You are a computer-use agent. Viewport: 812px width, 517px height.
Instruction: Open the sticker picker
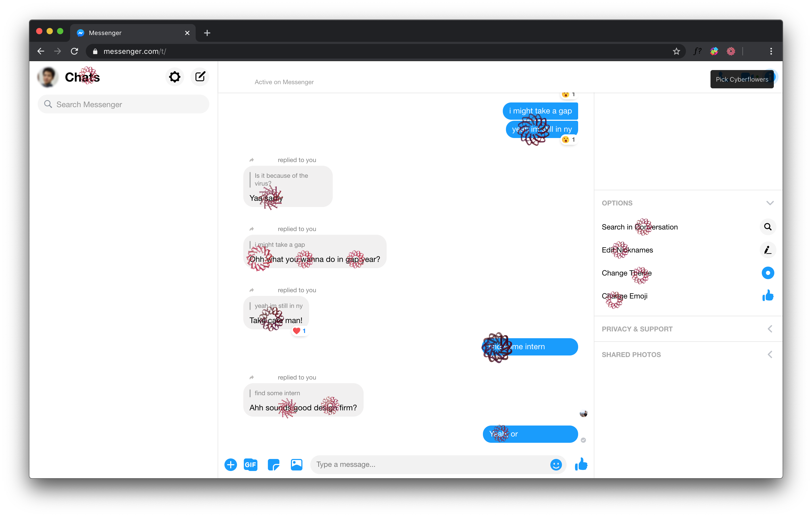point(273,464)
